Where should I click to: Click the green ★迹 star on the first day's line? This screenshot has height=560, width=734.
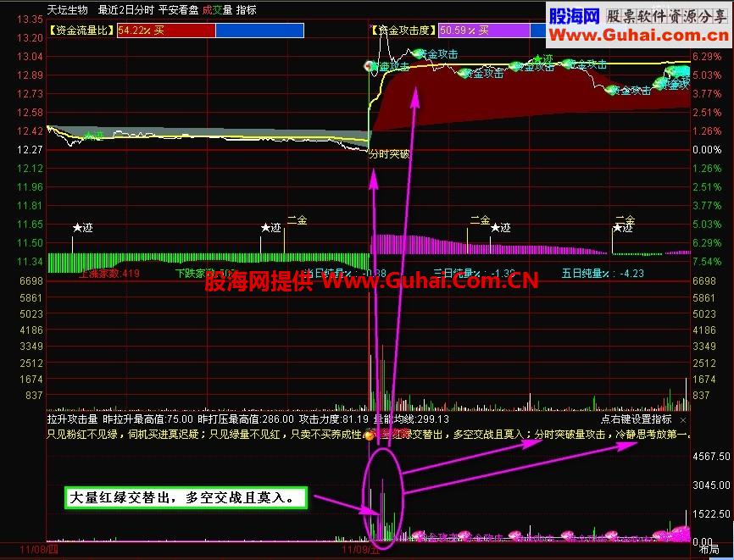point(93,136)
